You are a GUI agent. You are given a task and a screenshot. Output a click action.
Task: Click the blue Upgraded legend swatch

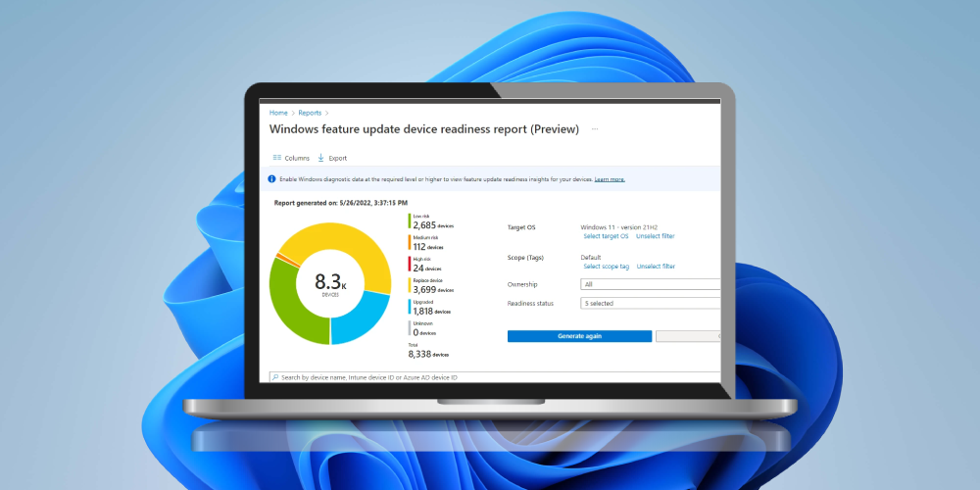coord(410,308)
